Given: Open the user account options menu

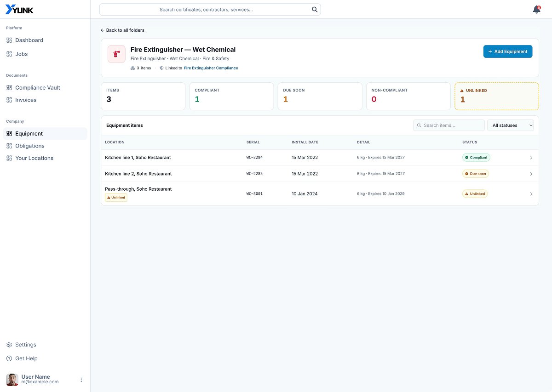Looking at the screenshot, I should (x=81, y=380).
